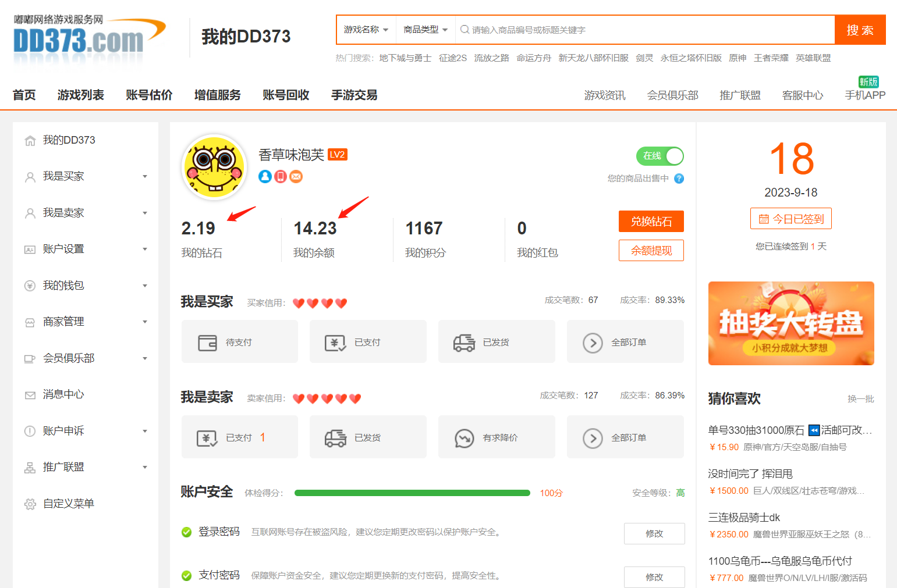Click the 余额提现 withdraw button
The height and width of the screenshot is (588, 897).
click(651, 251)
